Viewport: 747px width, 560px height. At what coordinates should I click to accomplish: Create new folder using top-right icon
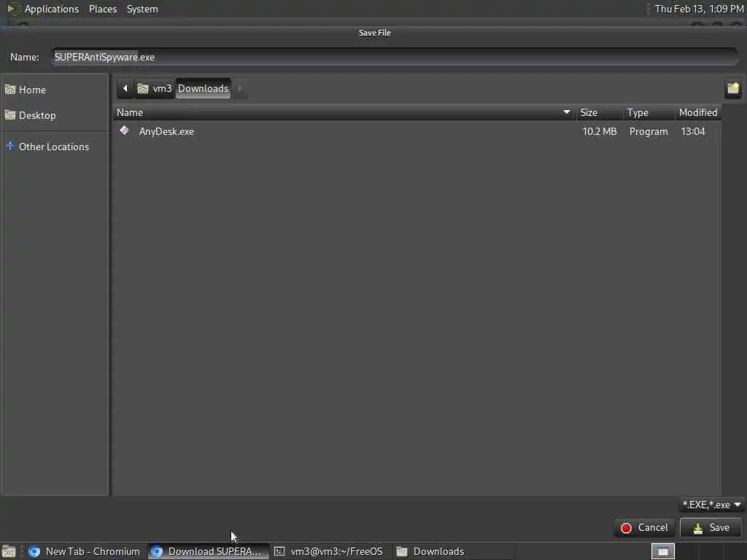[x=732, y=88]
